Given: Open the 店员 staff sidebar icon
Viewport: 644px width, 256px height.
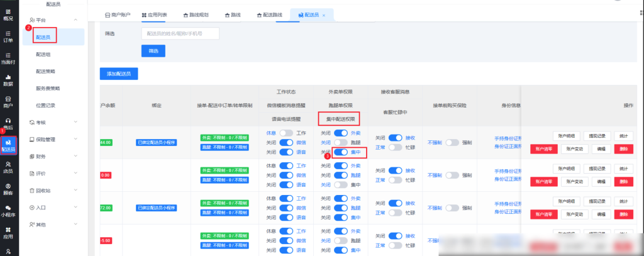Looking at the screenshot, I should coord(8,167).
